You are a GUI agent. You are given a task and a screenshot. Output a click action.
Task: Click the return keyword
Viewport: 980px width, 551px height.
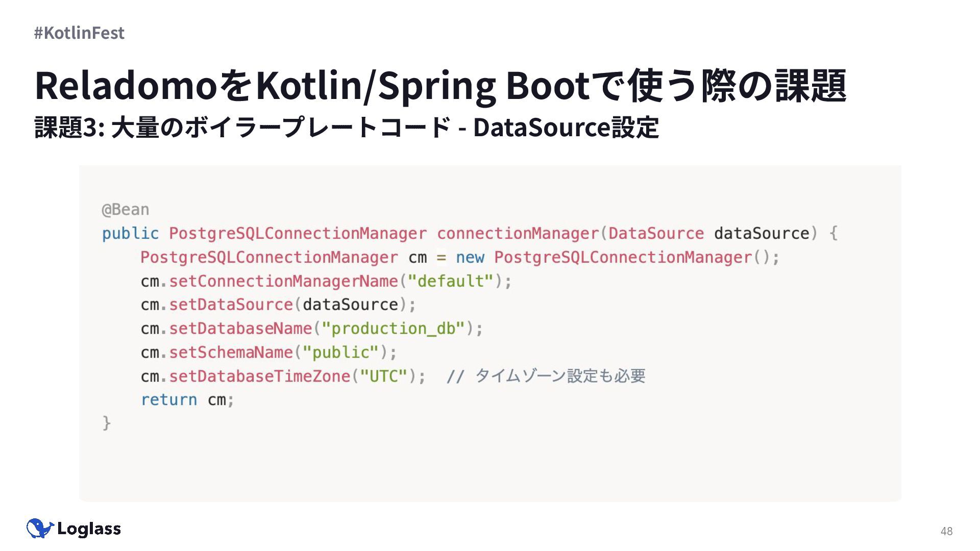169,400
